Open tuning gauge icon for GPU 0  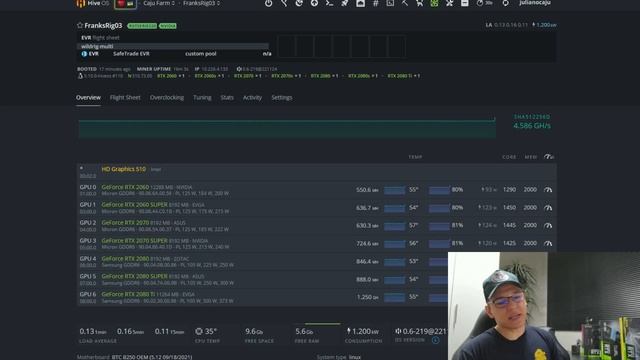point(548,190)
